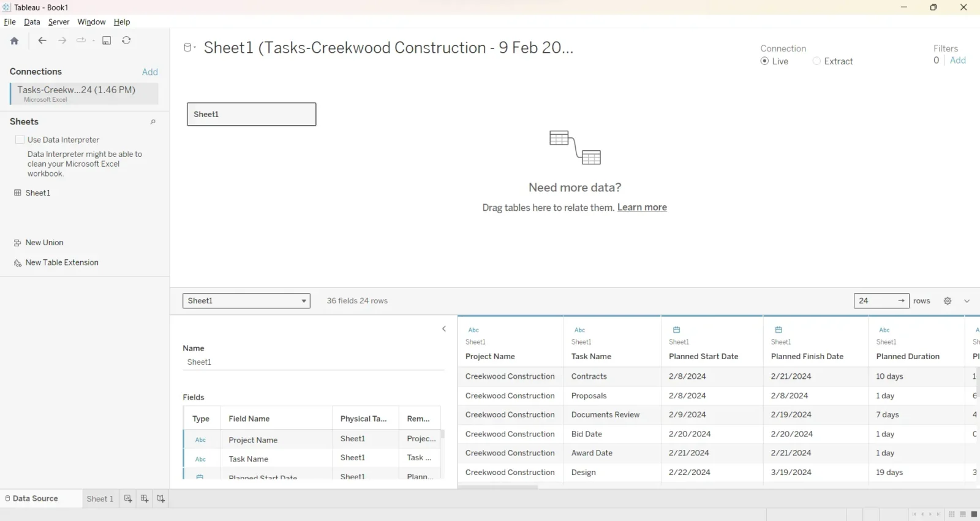Click the data grid horizontal scrollbar

(498, 487)
